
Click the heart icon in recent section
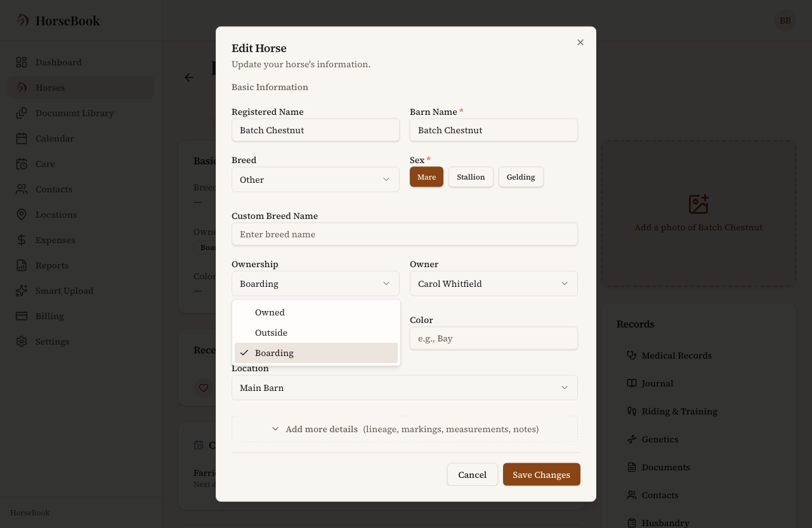point(204,388)
